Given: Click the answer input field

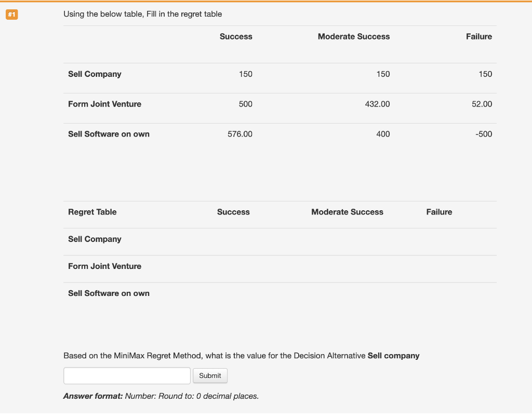Looking at the screenshot, I should (127, 375).
